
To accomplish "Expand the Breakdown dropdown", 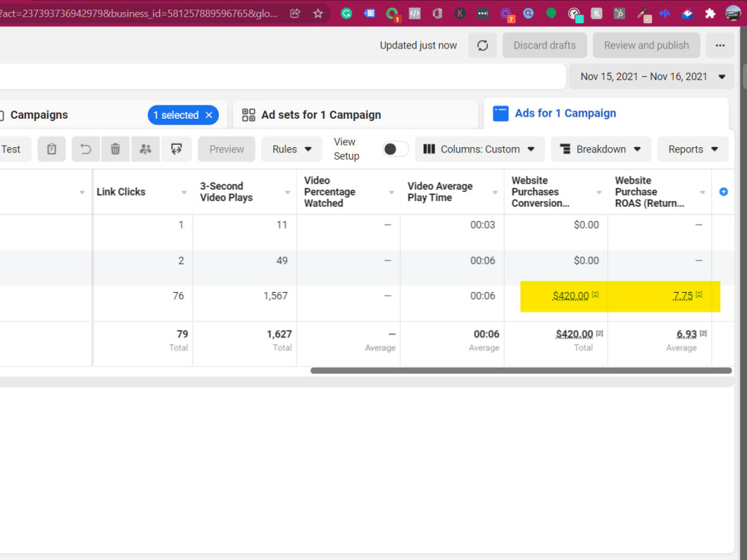I will 601,149.
